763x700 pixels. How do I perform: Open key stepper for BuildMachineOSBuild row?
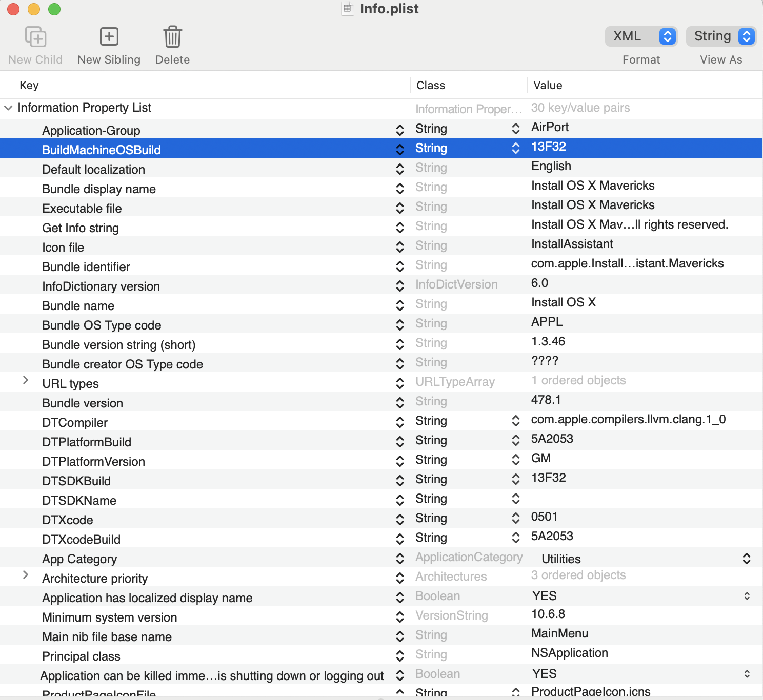[400, 150]
